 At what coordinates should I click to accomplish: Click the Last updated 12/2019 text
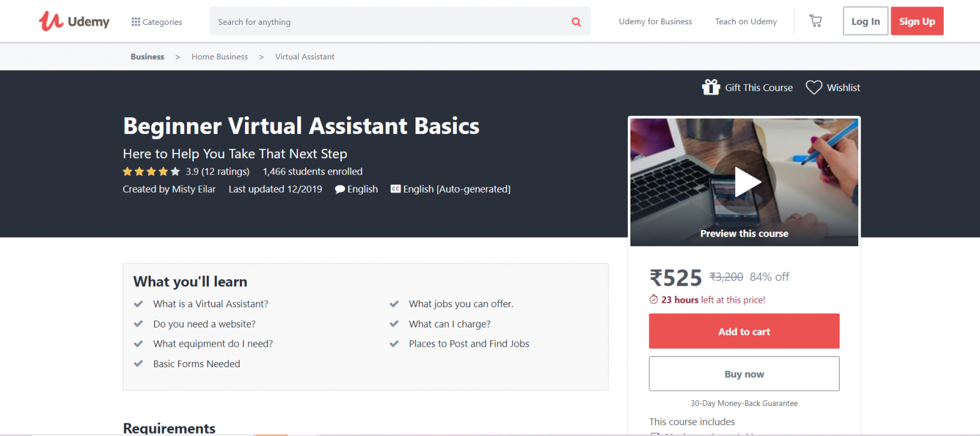[x=275, y=189]
